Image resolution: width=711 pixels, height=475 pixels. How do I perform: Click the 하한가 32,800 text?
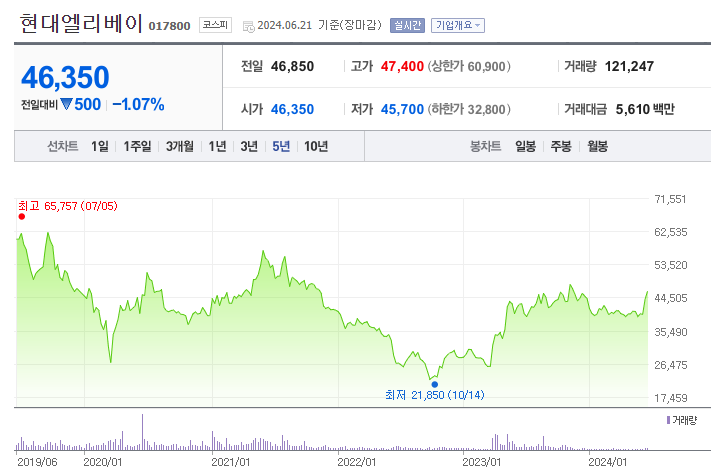pyautogui.click(x=469, y=109)
